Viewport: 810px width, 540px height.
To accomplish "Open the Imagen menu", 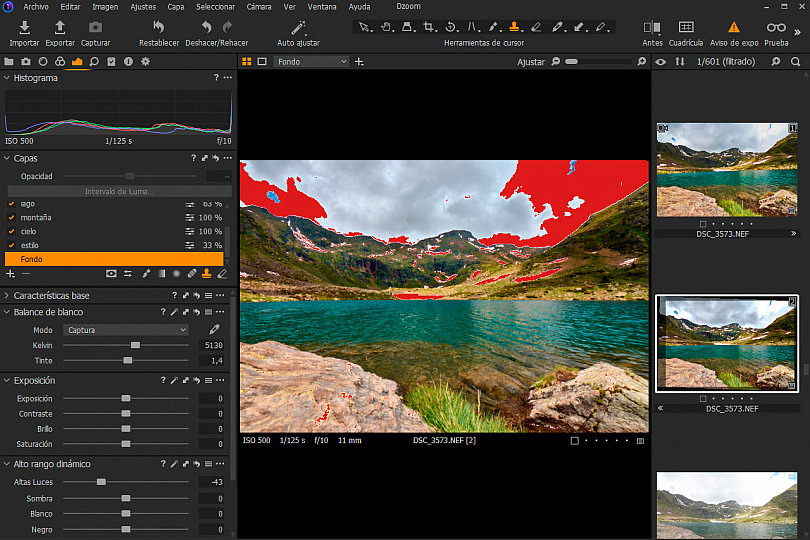I will pos(105,7).
